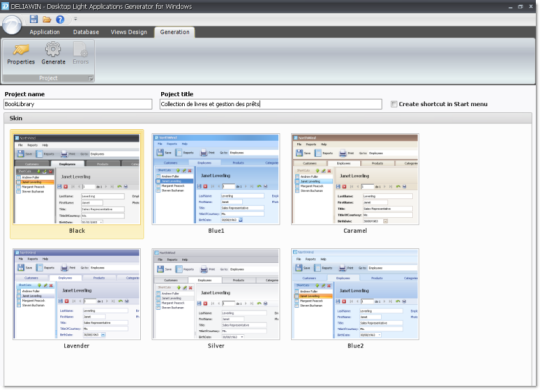This screenshot has height=390, width=540.
Task: Pick the Silver skin thumbnail
Action: click(216, 294)
